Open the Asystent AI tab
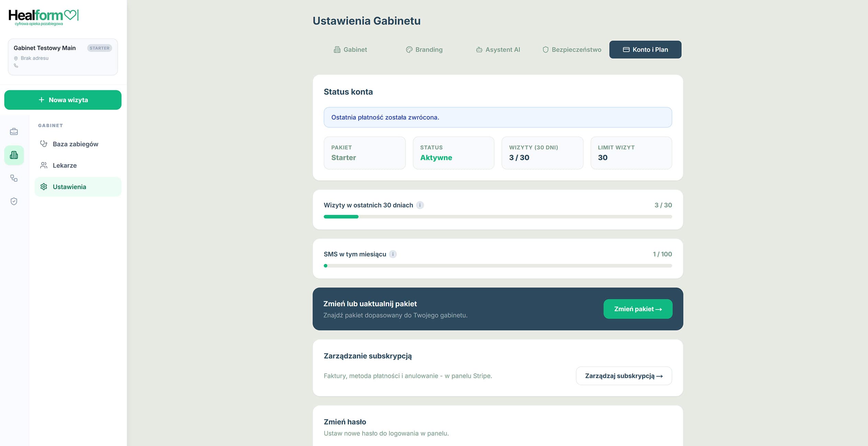 tap(498, 49)
